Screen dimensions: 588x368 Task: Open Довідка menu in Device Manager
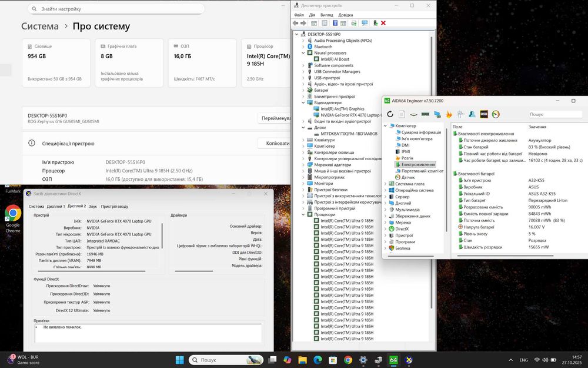(x=345, y=15)
